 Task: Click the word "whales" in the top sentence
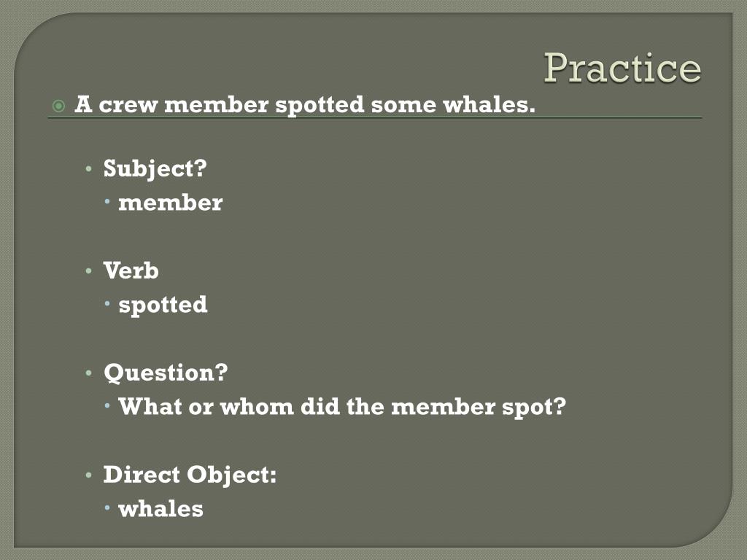pyautogui.click(x=489, y=105)
